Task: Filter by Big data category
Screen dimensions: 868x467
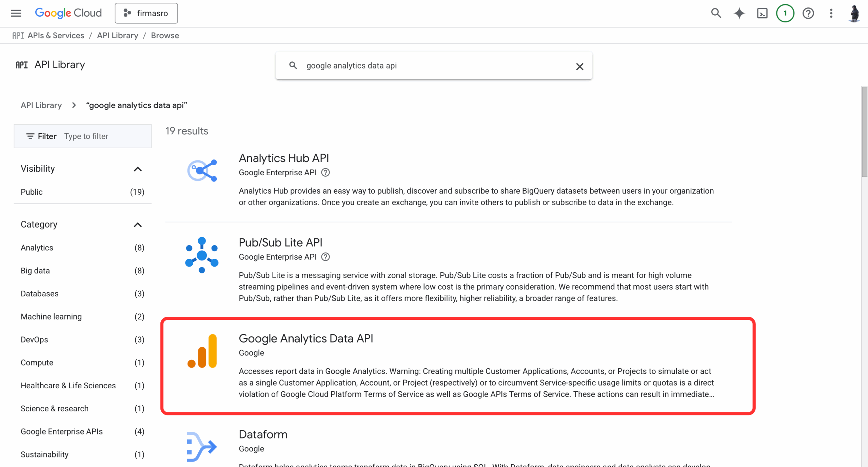Action: [x=82, y=271]
